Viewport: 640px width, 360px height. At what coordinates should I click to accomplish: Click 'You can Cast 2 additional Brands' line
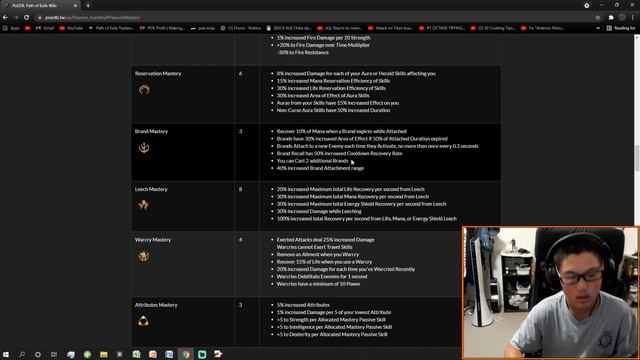tap(312, 161)
